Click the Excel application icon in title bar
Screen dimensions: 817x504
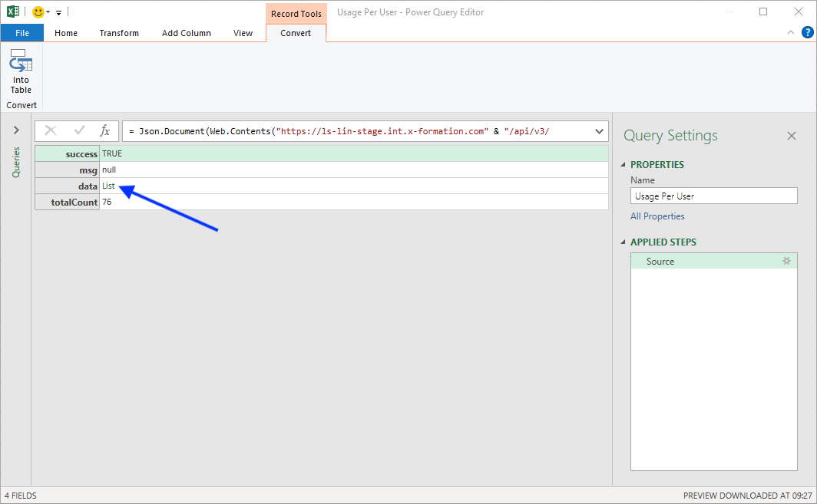tap(13, 12)
